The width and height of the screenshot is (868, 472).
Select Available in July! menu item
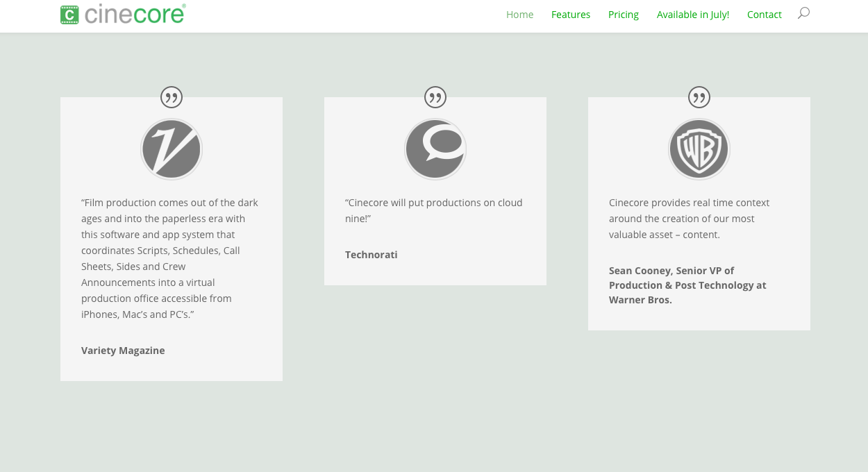693,15
